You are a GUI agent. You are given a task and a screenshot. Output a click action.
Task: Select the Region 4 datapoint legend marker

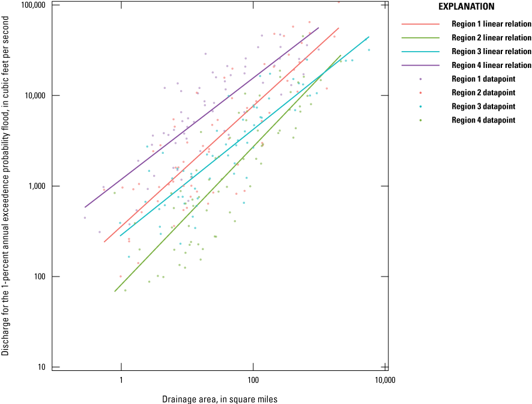pos(420,120)
